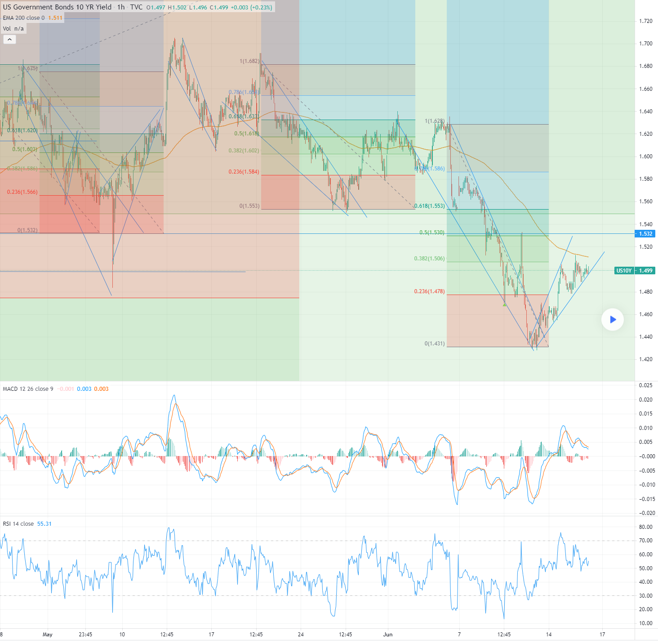This screenshot has height=644, width=658.
Task: Select the 0.5(1.530) Fibonacci level label
Action: tap(431, 233)
